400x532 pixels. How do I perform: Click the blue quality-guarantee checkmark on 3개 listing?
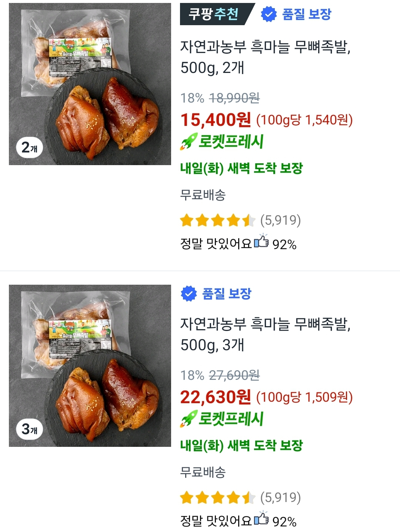tap(189, 294)
